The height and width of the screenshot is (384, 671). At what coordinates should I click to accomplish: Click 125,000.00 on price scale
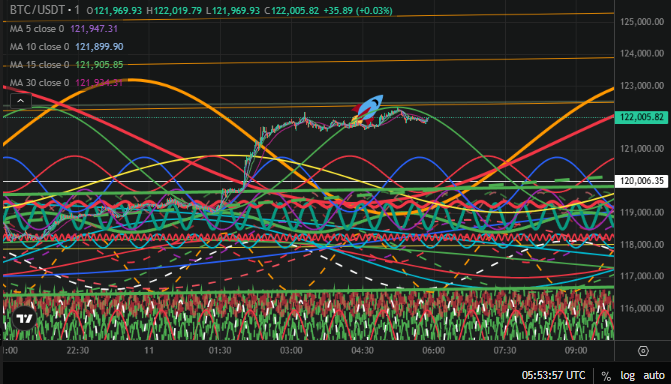[642, 22]
